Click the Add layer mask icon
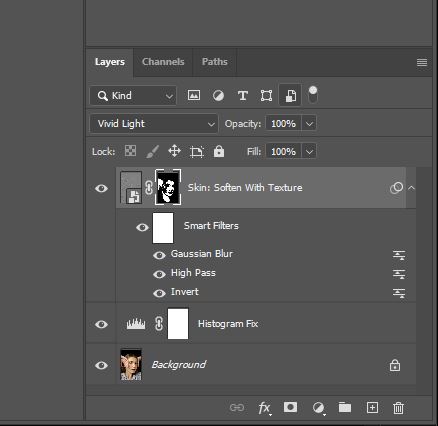The width and height of the screenshot is (438, 426). (290, 407)
